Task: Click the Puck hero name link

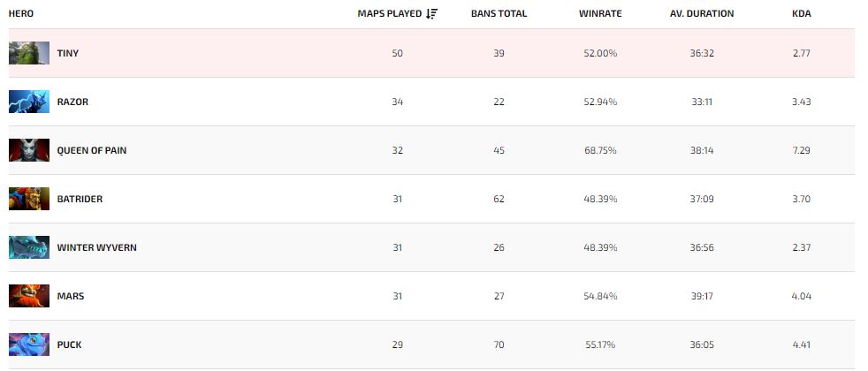Action: [x=69, y=344]
